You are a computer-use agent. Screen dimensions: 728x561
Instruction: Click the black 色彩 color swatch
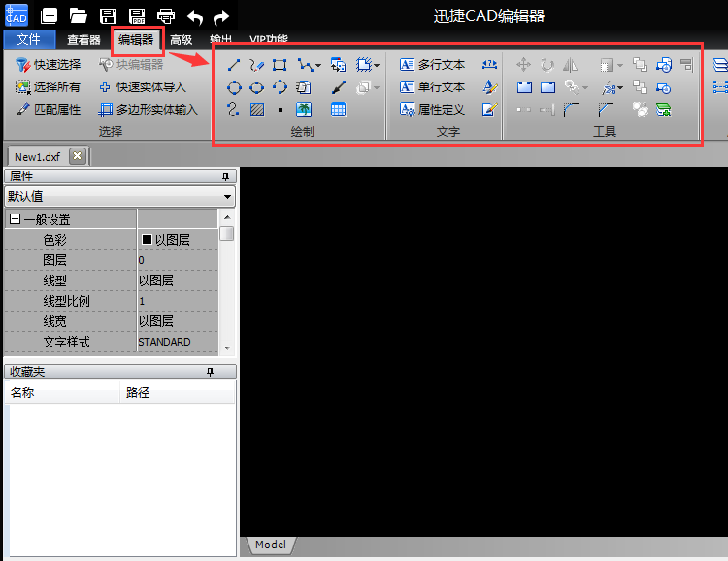point(148,240)
